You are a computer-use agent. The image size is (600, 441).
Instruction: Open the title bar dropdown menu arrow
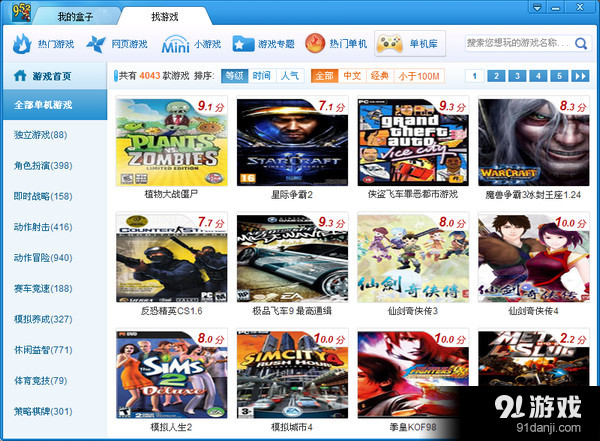coord(537,8)
